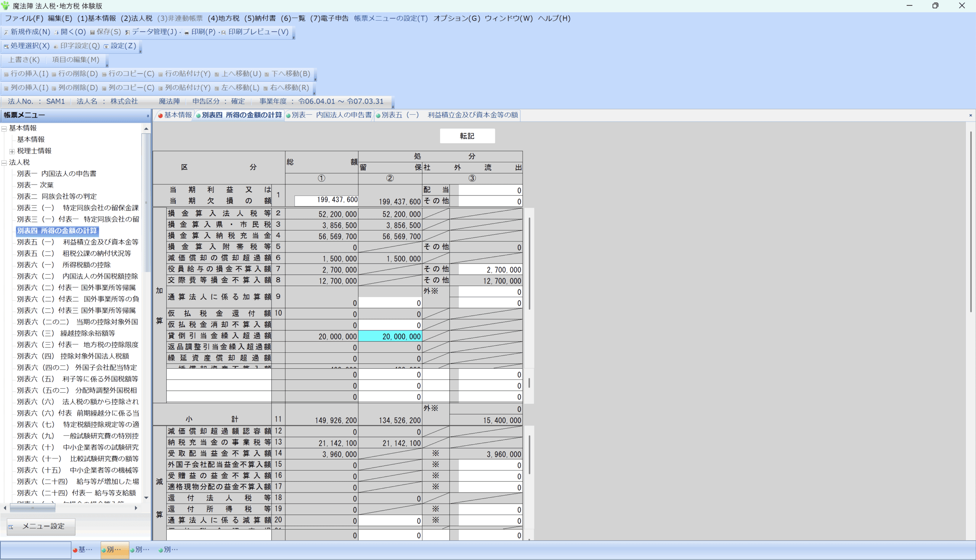Open the (2)法人税 menu

(136, 18)
